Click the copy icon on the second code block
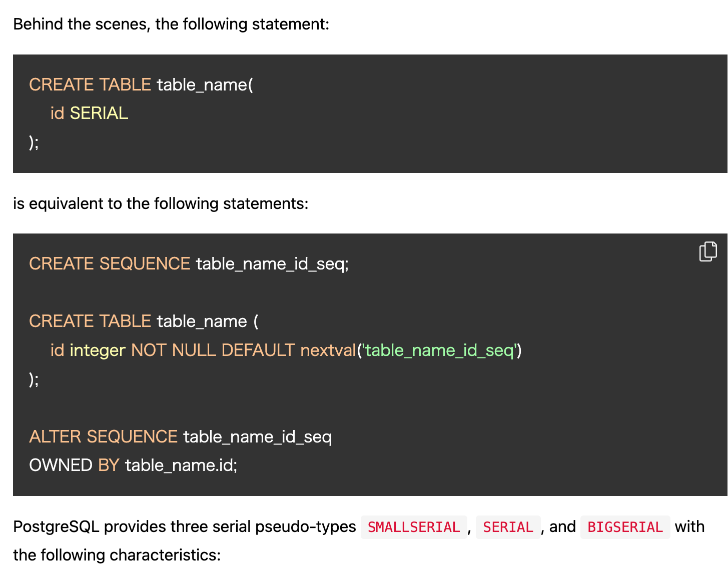This screenshot has height=581, width=728. click(x=707, y=251)
